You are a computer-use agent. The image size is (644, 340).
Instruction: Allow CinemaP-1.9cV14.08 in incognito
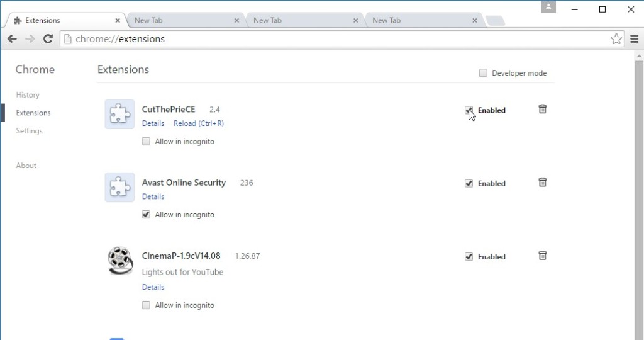[146, 305]
